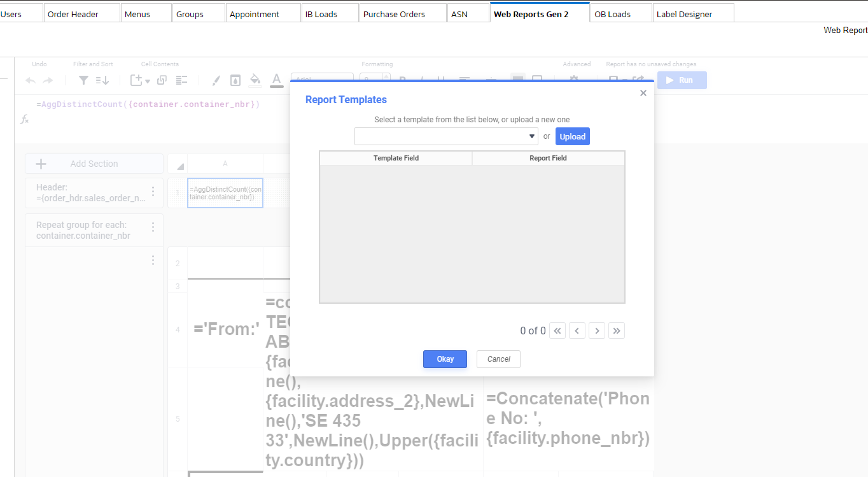
Task: Open the Label Designer tab
Action: click(x=693, y=13)
